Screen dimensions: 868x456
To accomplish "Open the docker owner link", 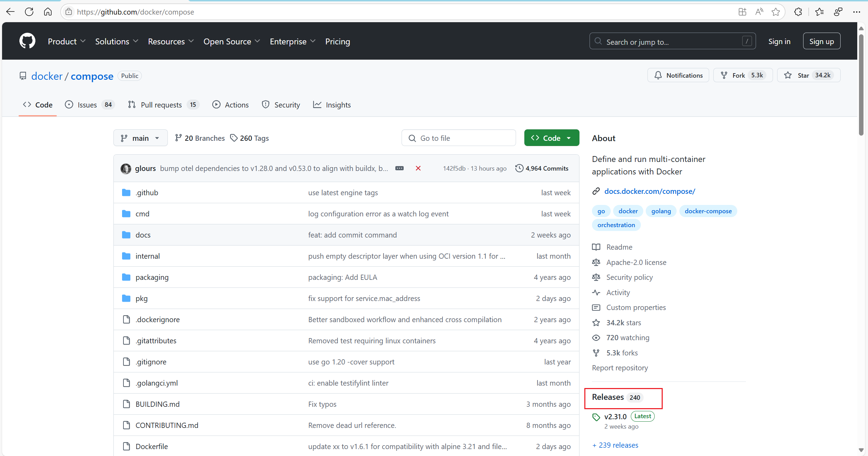I will pyautogui.click(x=47, y=76).
